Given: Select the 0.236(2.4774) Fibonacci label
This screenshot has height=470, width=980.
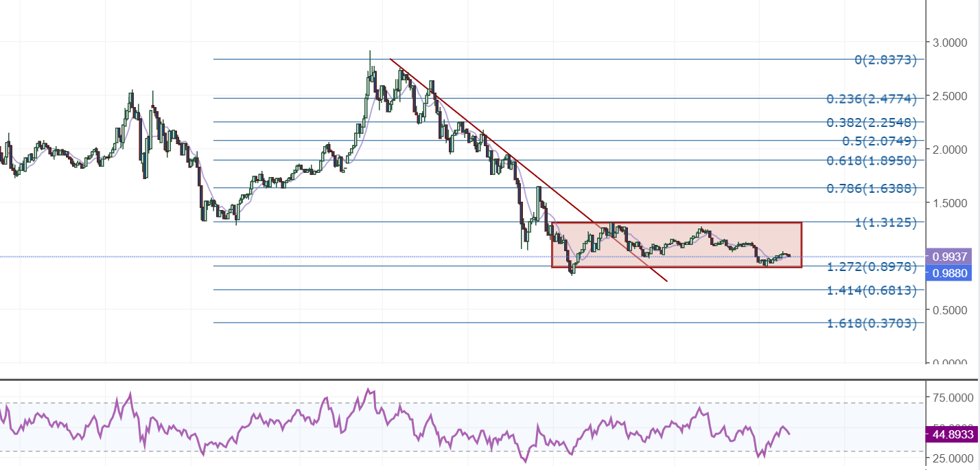Looking at the screenshot, I should 872,99.
